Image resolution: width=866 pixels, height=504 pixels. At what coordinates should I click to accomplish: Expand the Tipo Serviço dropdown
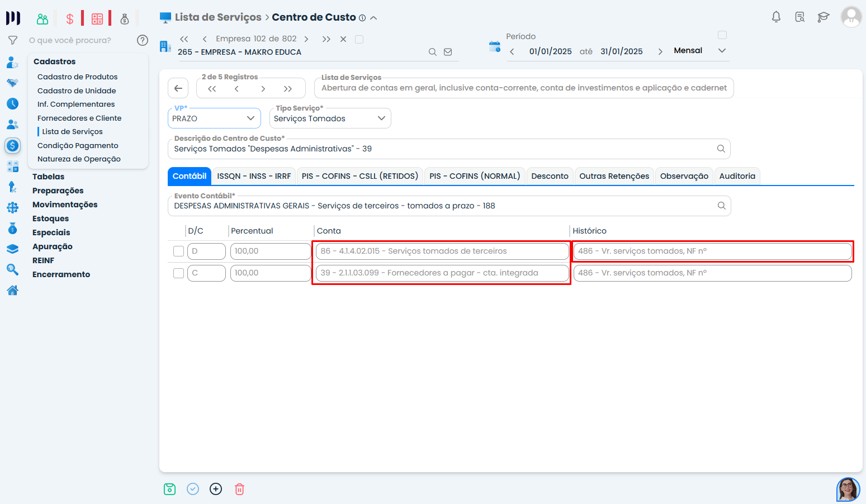click(330, 118)
